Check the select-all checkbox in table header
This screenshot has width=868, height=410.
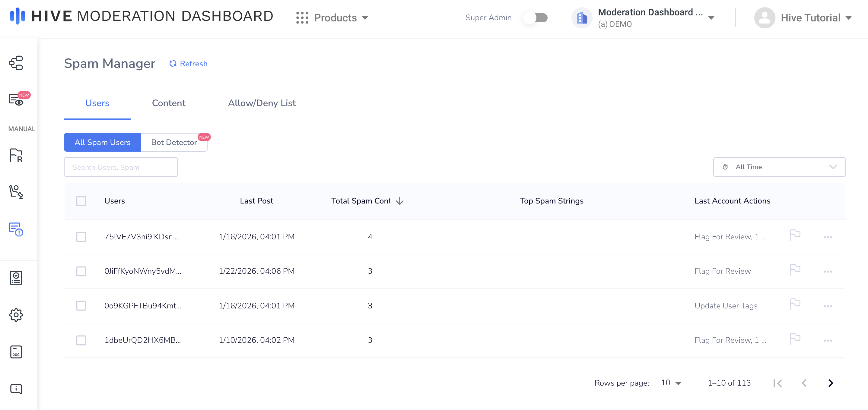81,201
